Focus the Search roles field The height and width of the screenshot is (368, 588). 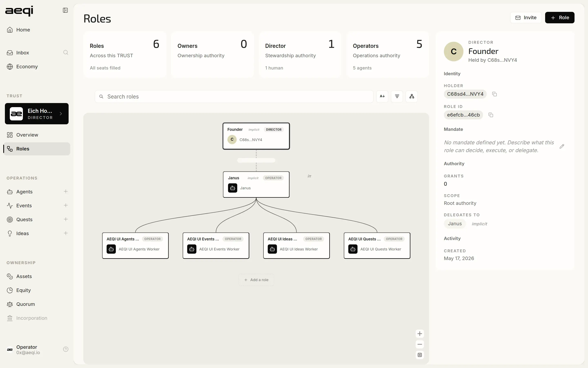(x=234, y=97)
